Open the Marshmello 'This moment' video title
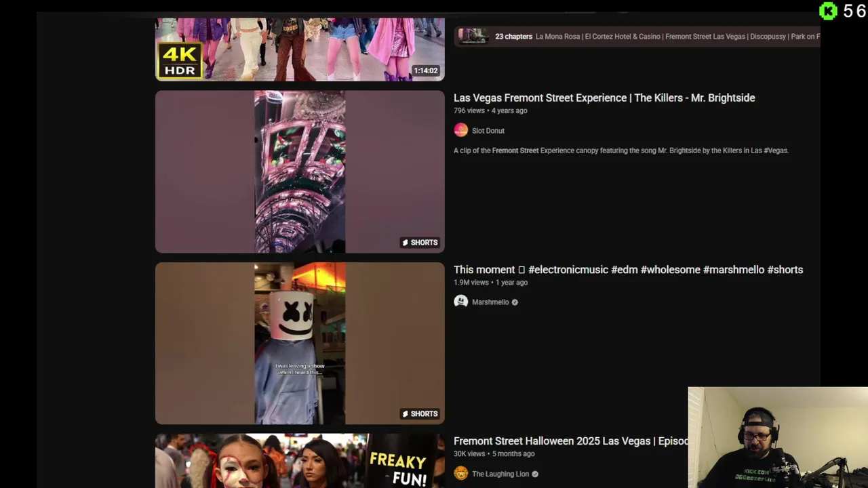 (x=628, y=270)
